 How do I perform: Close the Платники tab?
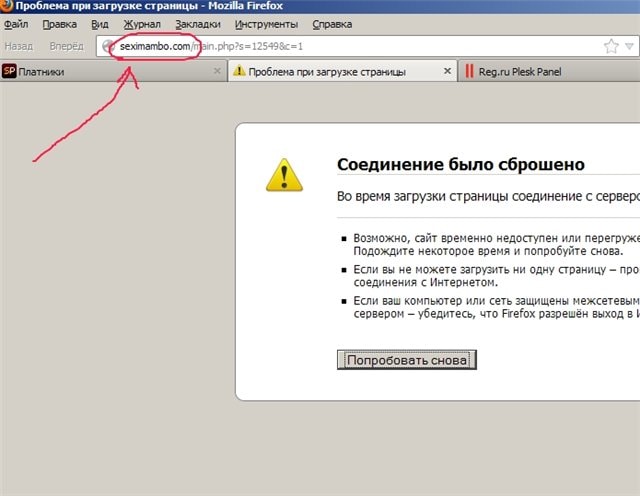[217, 71]
